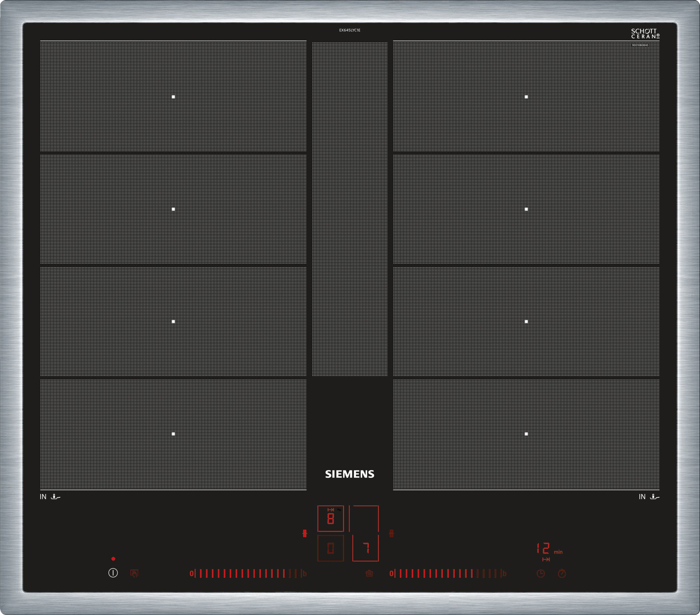Toggle the right flex zone link symbol
700x615 pixels.
pyautogui.click(x=391, y=533)
